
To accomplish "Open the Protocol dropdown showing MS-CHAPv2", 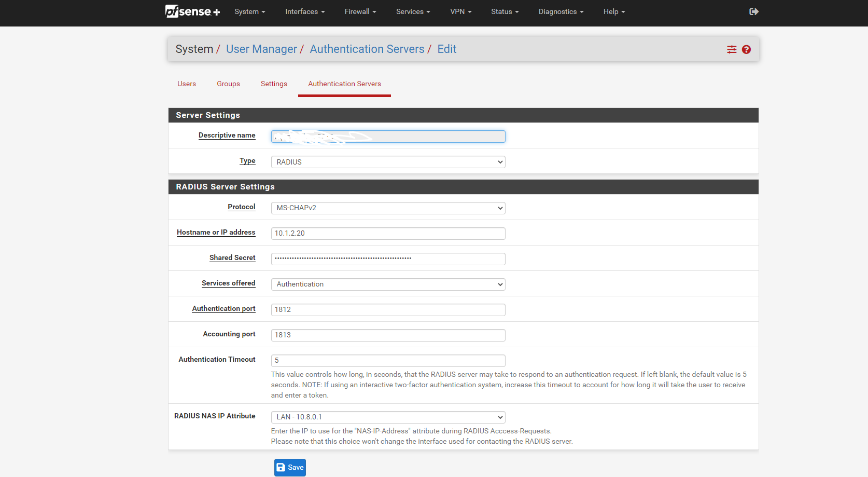I will pos(388,208).
